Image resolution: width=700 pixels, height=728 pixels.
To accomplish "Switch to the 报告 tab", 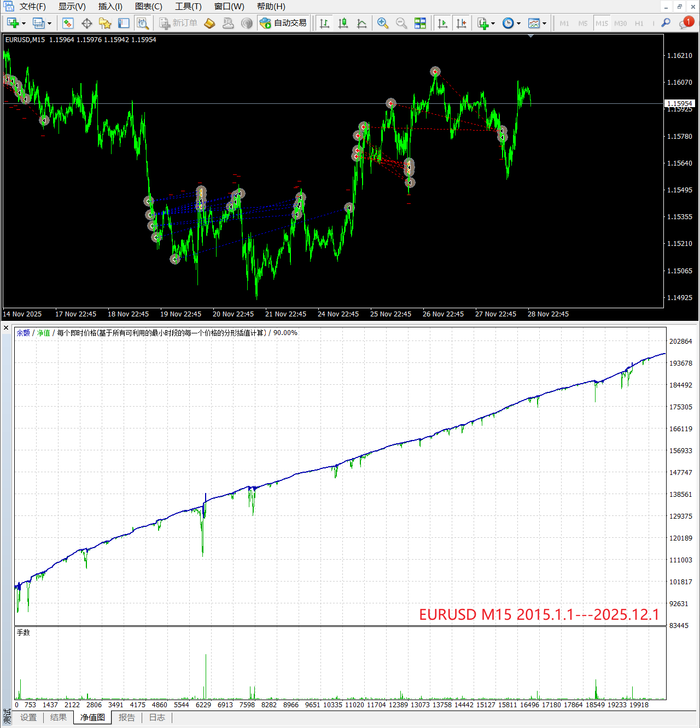I will click(127, 718).
